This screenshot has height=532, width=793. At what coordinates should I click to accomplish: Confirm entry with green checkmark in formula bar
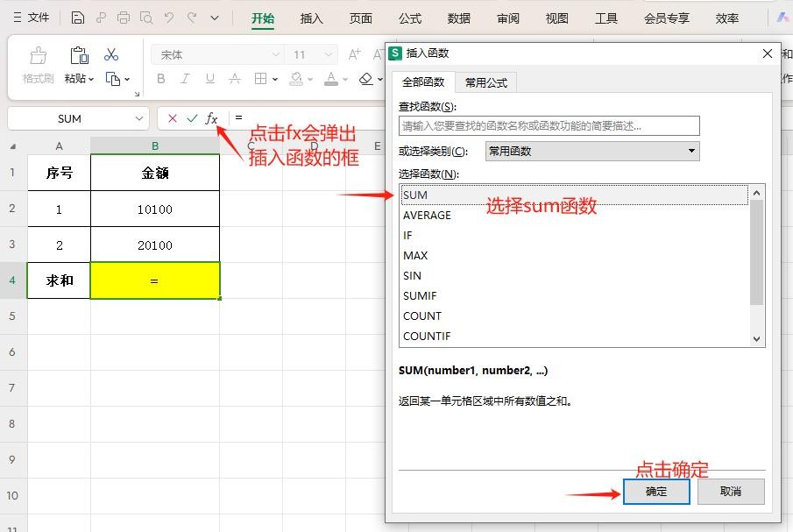(192, 118)
